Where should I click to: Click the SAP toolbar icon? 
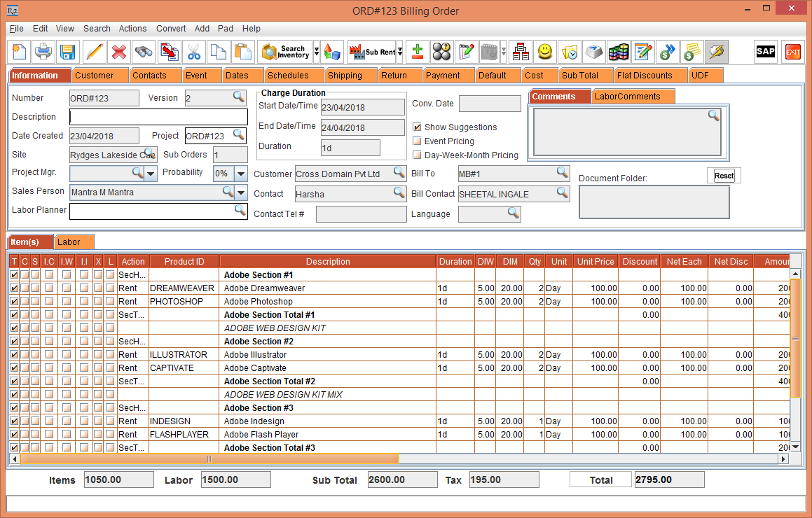765,52
